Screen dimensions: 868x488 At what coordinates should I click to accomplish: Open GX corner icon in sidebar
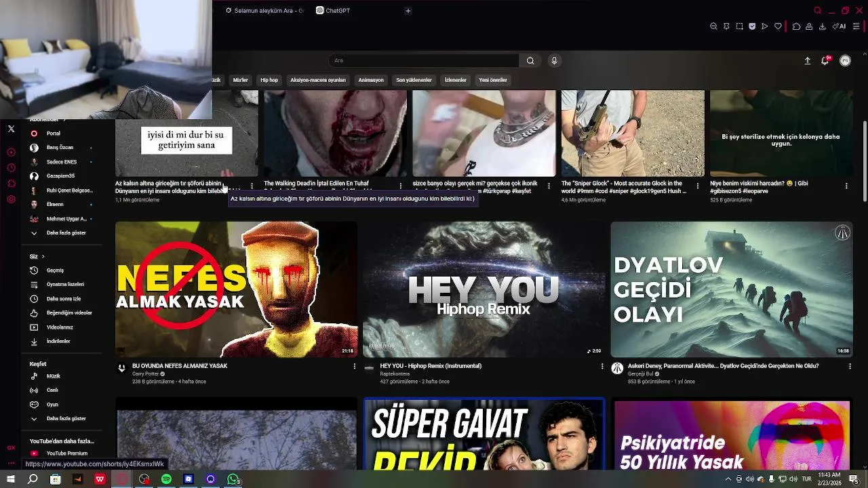(x=11, y=448)
